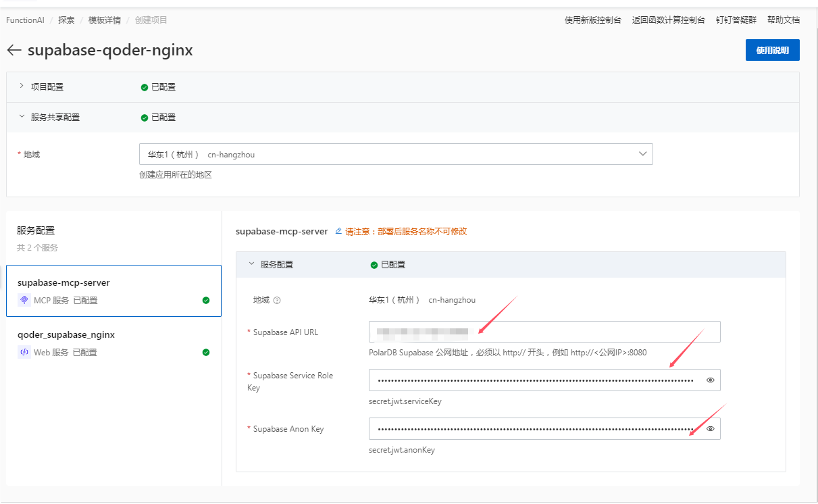The width and height of the screenshot is (818, 504).
Task: Show the Supabase Service Role Key value
Action: point(711,380)
